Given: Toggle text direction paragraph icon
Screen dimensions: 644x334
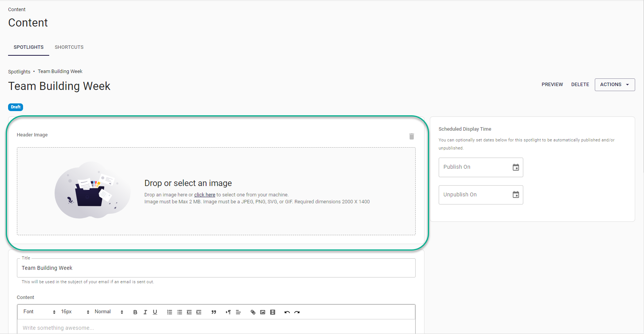Looking at the screenshot, I should [x=228, y=312].
